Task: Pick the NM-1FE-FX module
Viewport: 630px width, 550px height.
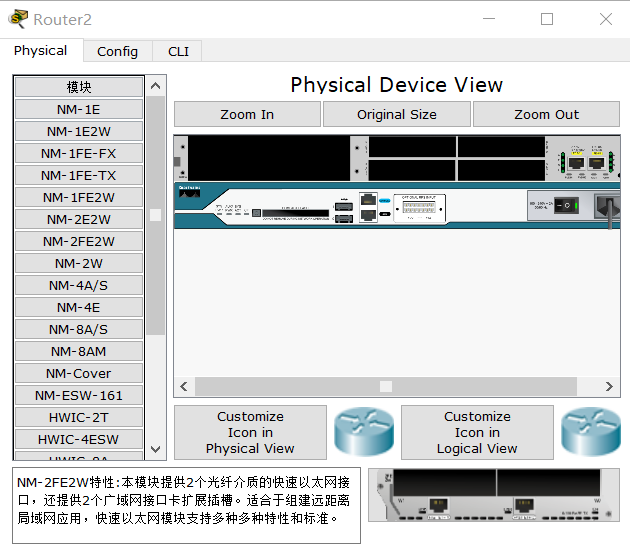Action: [79, 153]
